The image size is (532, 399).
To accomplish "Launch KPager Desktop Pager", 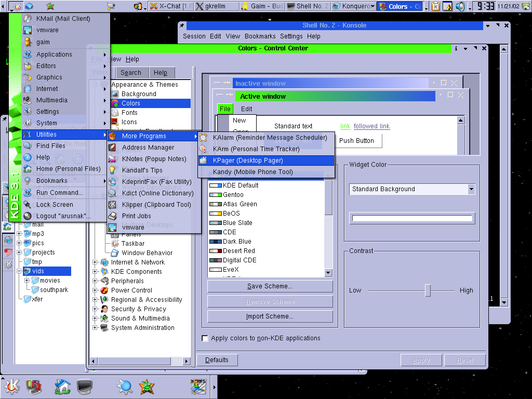I will pos(267,161).
